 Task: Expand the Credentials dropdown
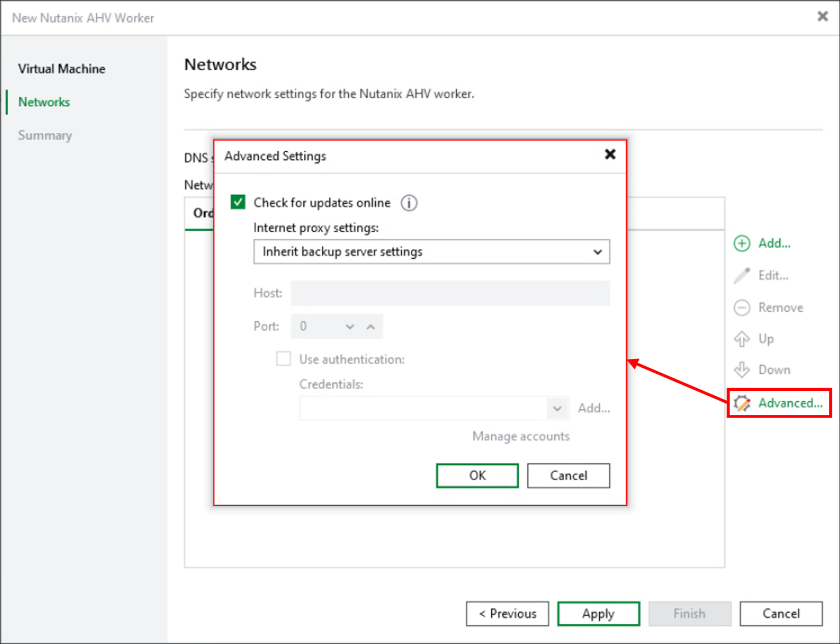[557, 408]
